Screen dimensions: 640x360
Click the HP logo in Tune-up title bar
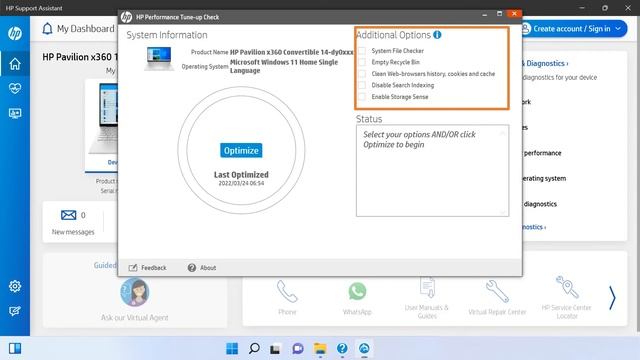[x=126, y=17]
